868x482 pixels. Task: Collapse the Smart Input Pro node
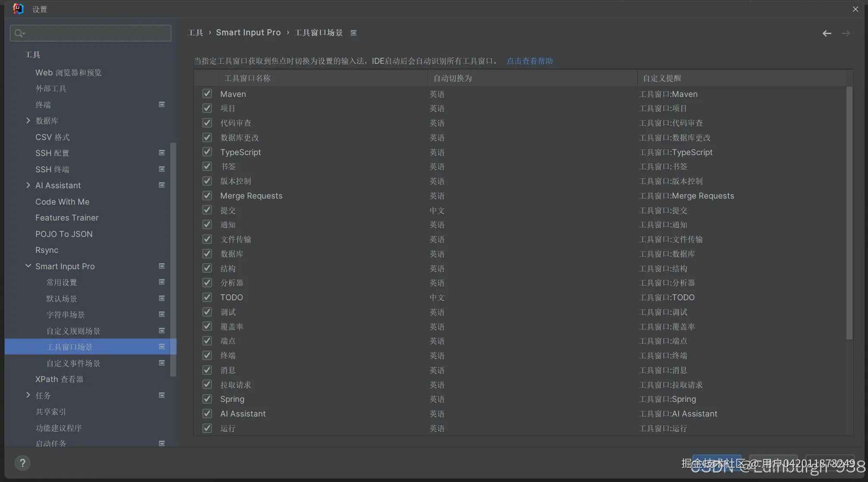pyautogui.click(x=28, y=266)
